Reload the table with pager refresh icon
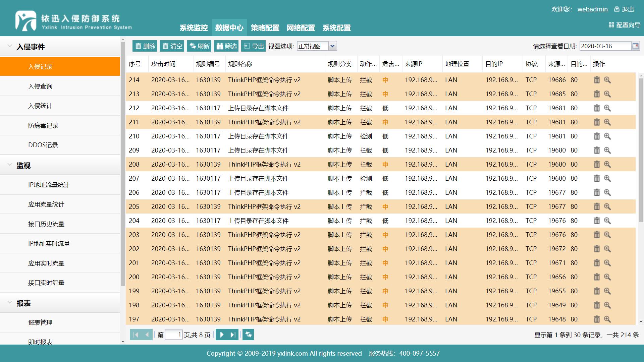Image resolution: width=644 pixels, height=362 pixels. pos(248,334)
